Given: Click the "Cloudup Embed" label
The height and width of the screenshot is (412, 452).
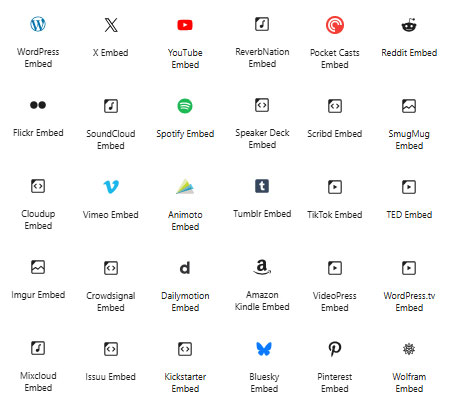Looking at the screenshot, I should (x=38, y=220).
